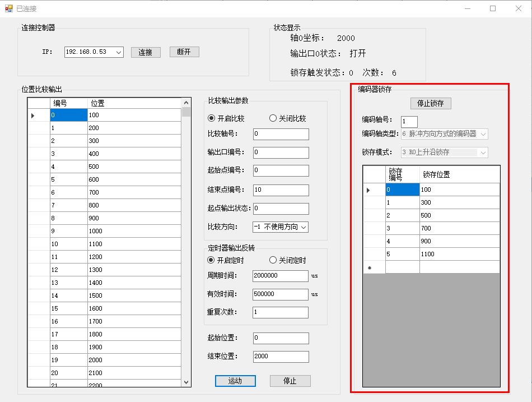
Task: Open the 比较方向 dropdown
Action: point(304,227)
